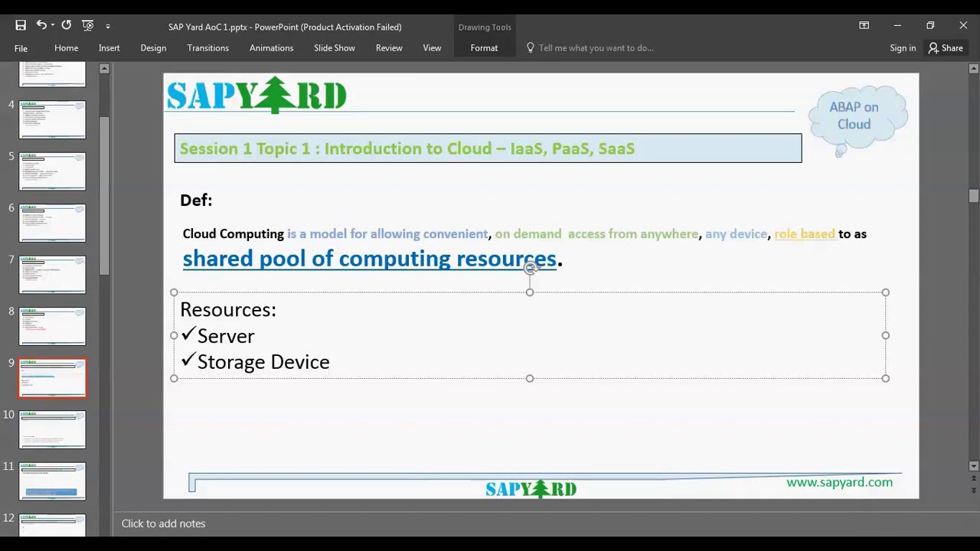Image resolution: width=980 pixels, height=551 pixels.
Task: Click the Tell me what you want to do box
Action: pos(596,47)
